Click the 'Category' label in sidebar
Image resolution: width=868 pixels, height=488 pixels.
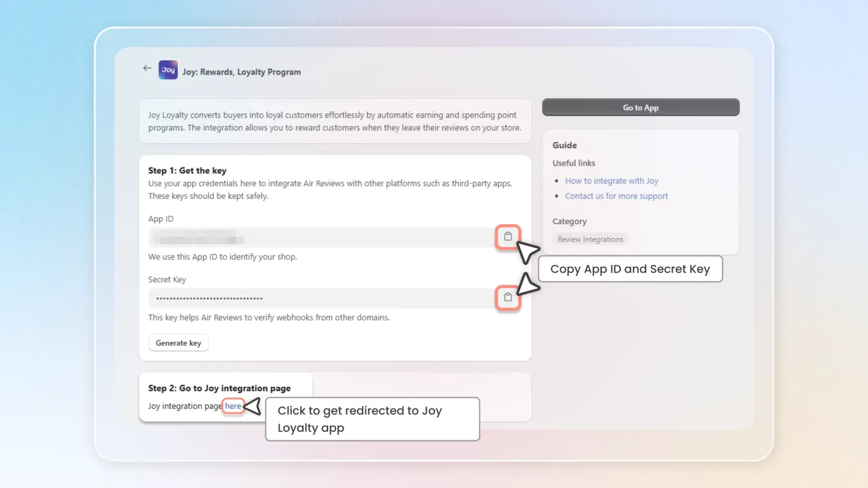pyautogui.click(x=570, y=221)
